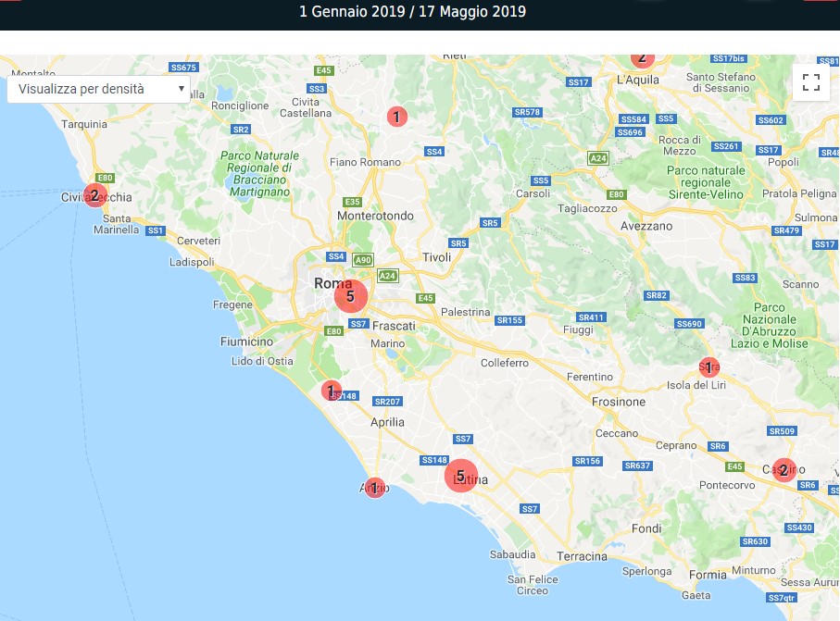Click the Ronciglione town label

pyautogui.click(x=240, y=106)
